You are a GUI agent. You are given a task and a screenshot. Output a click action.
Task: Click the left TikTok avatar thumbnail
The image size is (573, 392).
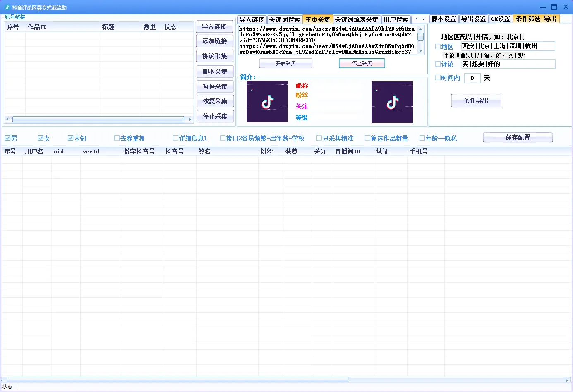(x=267, y=102)
